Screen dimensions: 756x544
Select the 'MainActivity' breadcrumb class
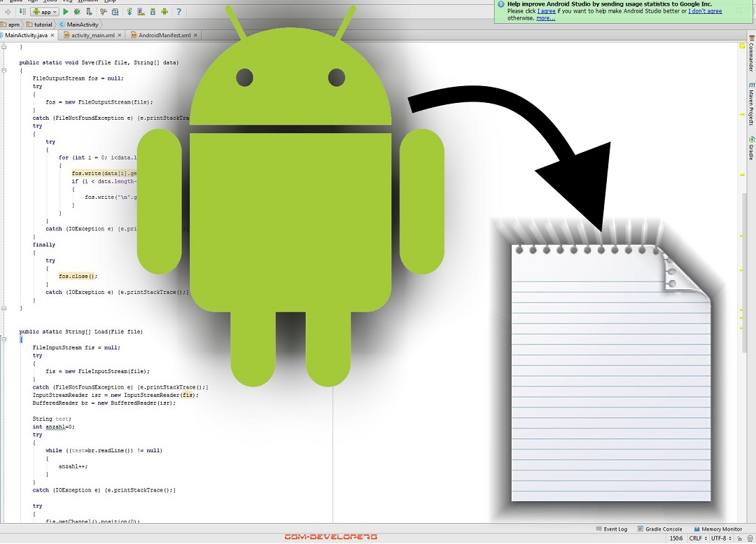point(78,25)
